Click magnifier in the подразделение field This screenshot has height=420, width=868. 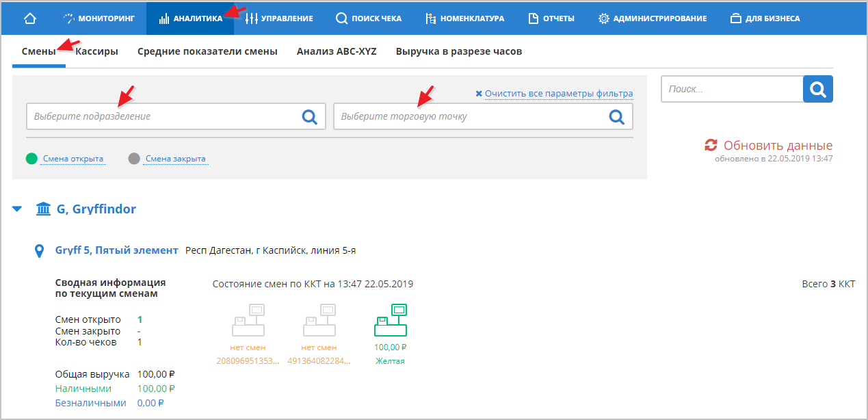click(x=310, y=117)
